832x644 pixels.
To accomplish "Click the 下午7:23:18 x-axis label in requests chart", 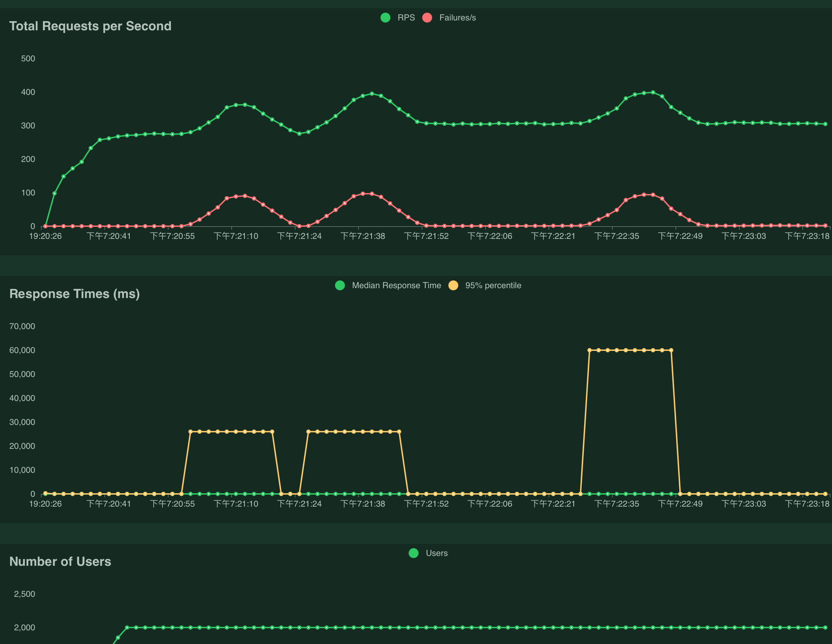I will (x=807, y=236).
